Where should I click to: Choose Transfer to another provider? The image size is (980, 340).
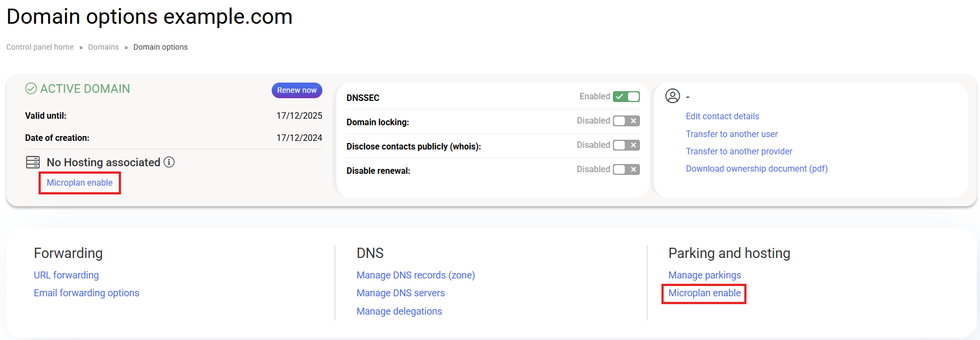point(739,151)
